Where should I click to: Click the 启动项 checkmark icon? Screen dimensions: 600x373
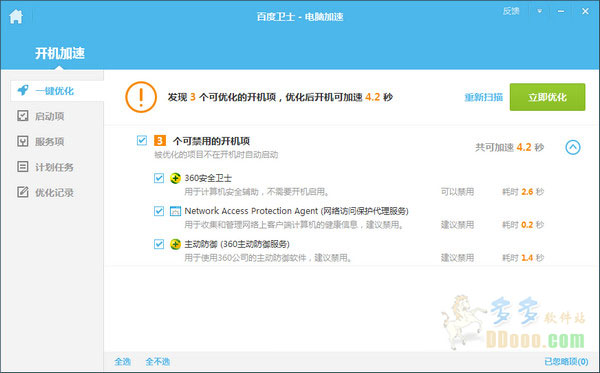[x=23, y=116]
